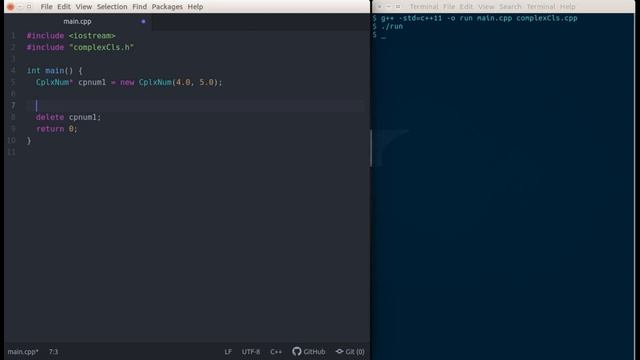
Task: Open the View menu in Atom
Action: (84, 7)
